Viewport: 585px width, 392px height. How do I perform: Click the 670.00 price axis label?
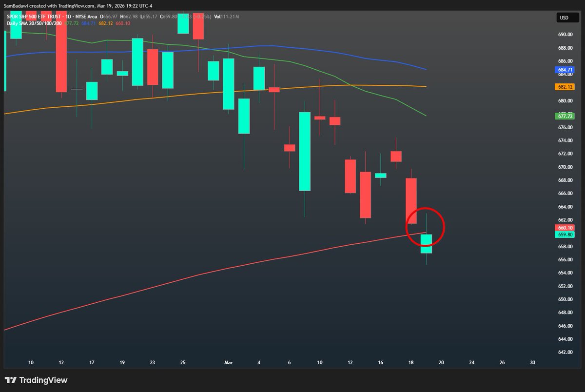click(565, 167)
